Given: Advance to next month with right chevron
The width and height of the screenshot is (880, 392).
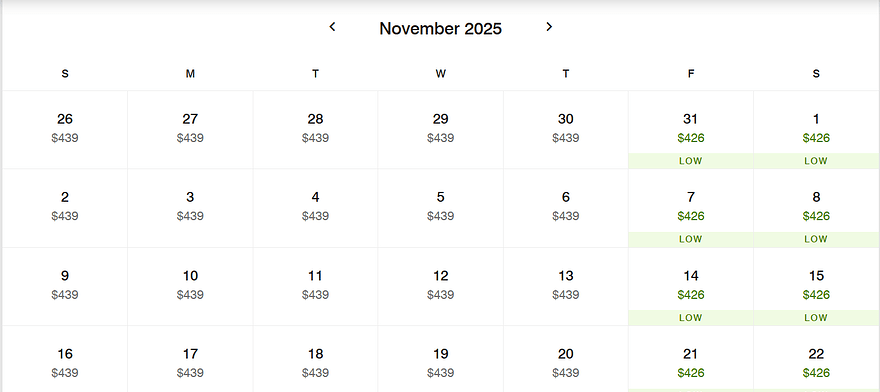Looking at the screenshot, I should (x=549, y=27).
